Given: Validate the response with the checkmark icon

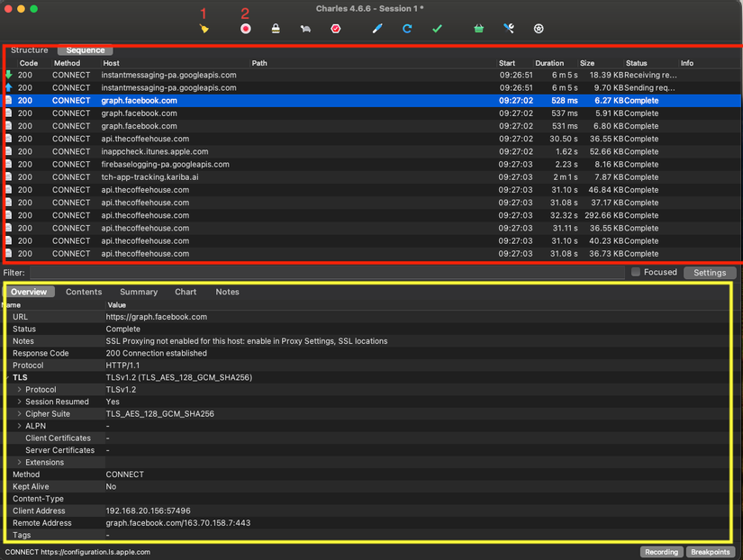Looking at the screenshot, I should point(437,28).
